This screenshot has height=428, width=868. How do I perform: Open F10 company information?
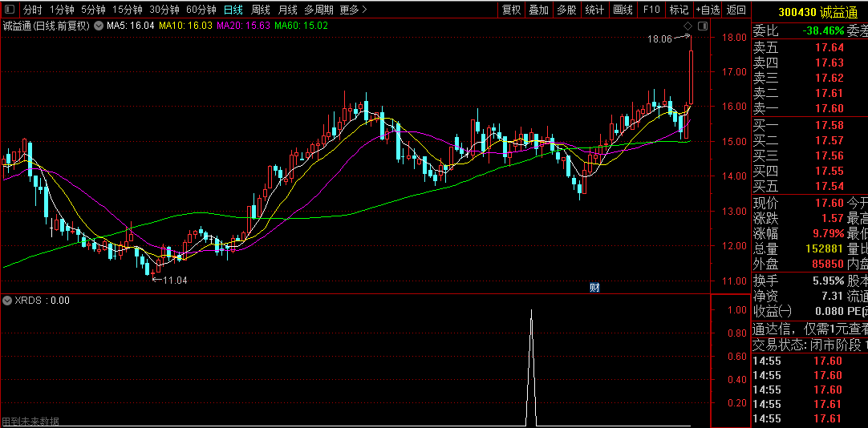[x=651, y=10]
